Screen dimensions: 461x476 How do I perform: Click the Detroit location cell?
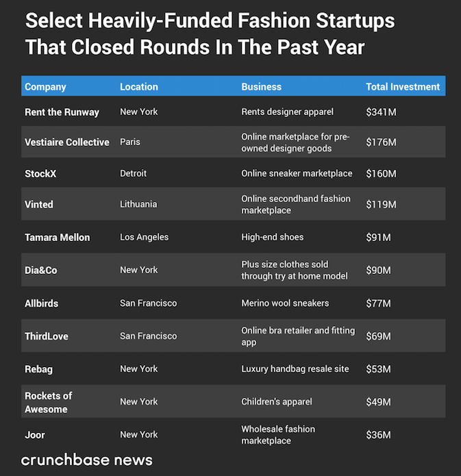134,174
